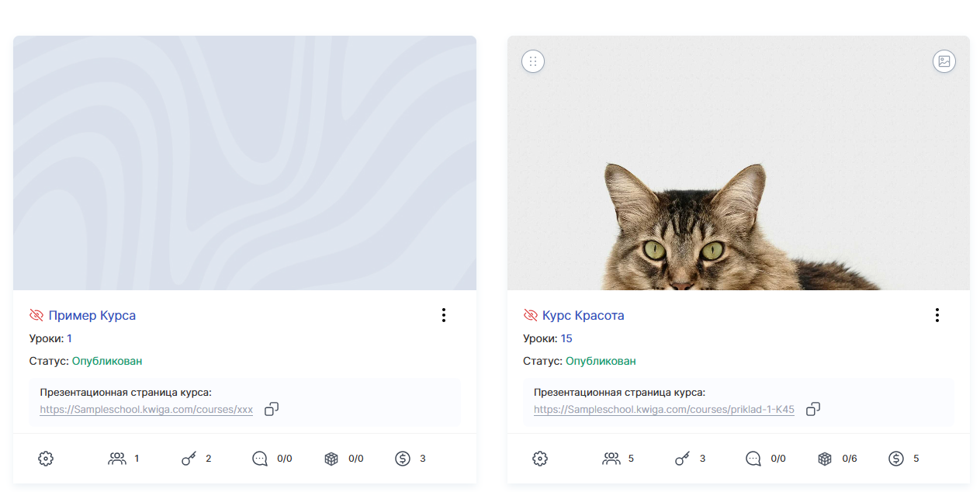Screen dimensions: 980x492
Task: Open settings gear for Пример Курса
Action: 46,459
